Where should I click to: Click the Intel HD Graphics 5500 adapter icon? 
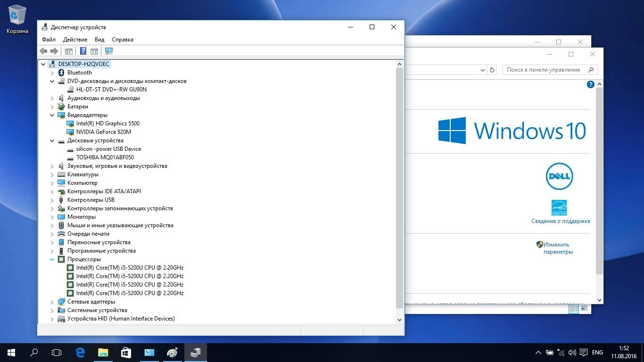coord(70,123)
